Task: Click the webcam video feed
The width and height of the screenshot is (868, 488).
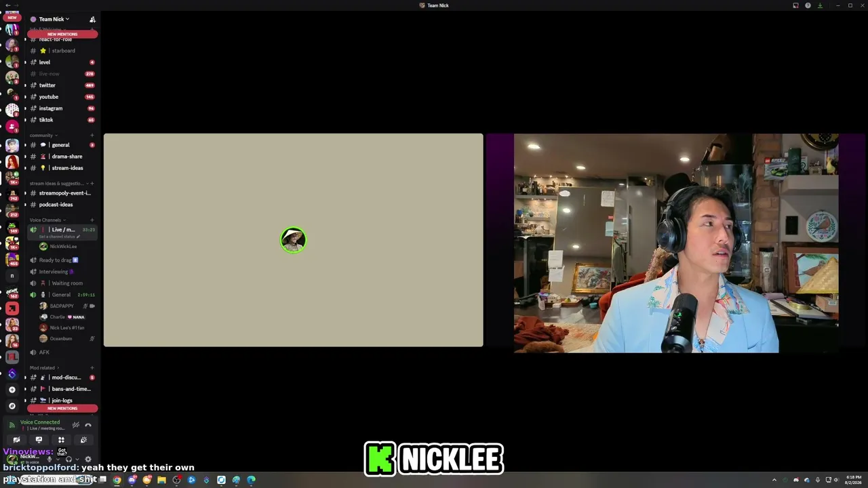Action: 675,243
